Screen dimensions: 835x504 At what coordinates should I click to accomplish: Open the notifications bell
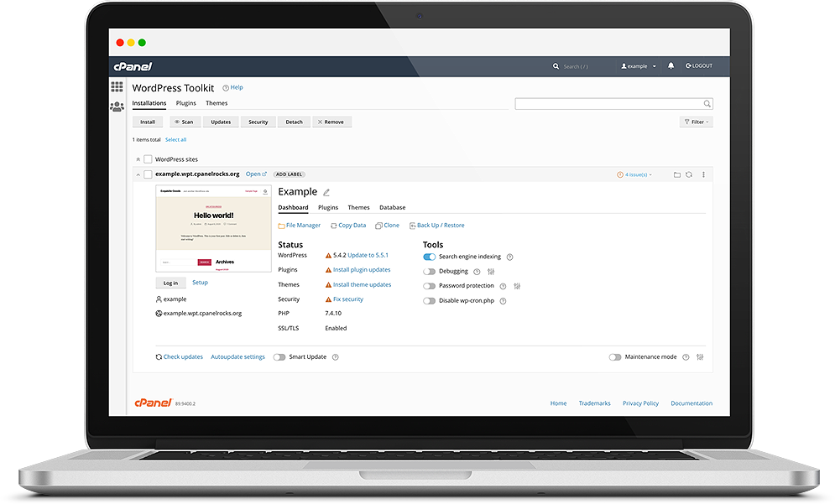pyautogui.click(x=671, y=66)
